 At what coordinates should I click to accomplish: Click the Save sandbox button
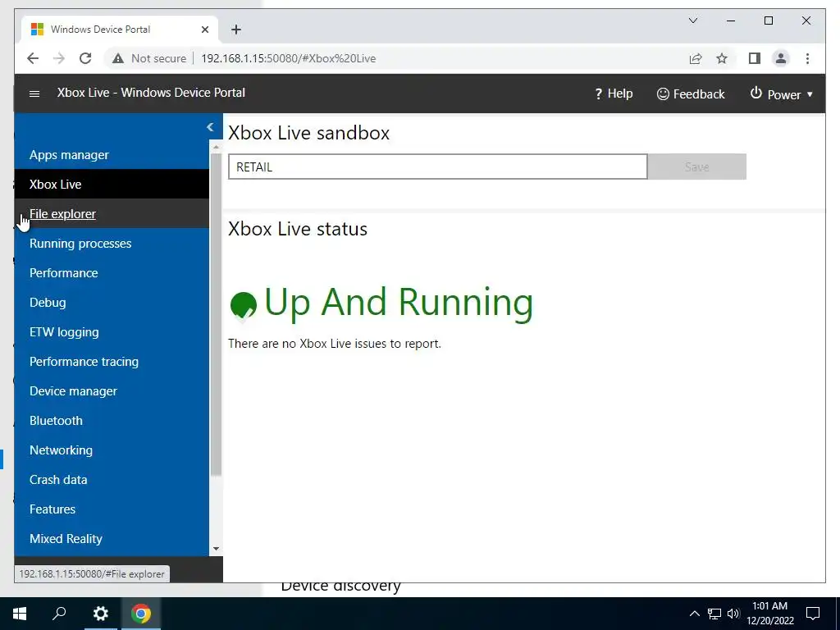pos(697,167)
